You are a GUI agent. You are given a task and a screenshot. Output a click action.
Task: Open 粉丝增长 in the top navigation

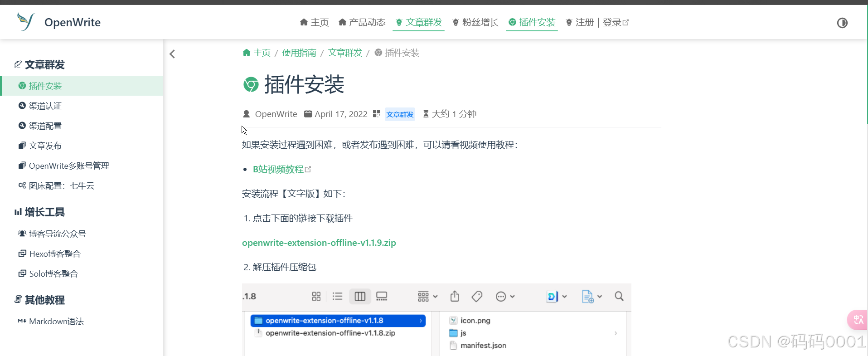[475, 22]
